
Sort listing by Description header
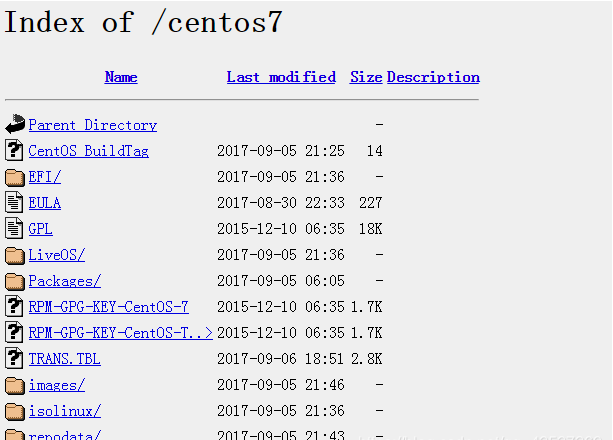[x=433, y=77]
